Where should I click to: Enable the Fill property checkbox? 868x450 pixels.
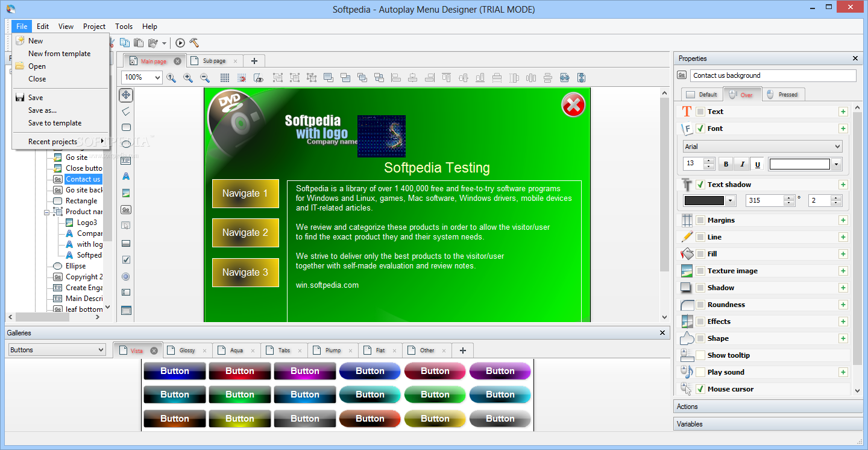(700, 254)
